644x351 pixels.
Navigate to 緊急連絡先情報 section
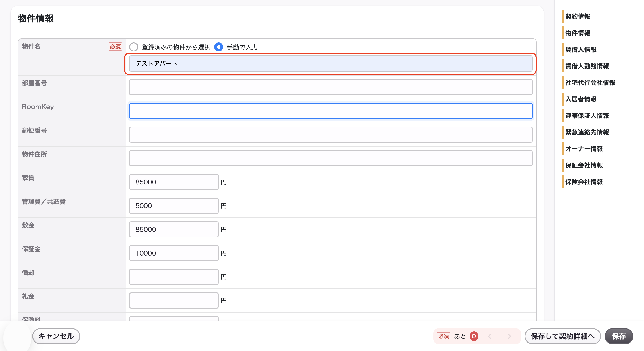(587, 132)
